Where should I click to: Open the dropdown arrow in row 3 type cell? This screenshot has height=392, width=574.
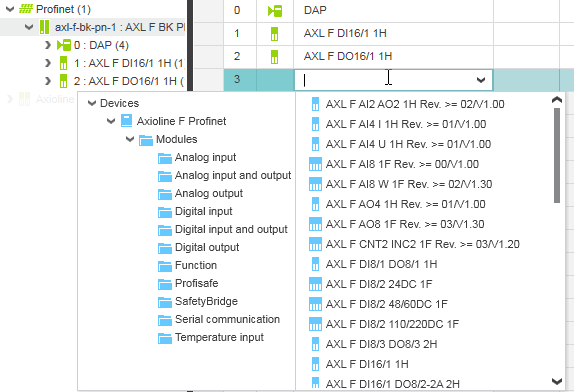[x=481, y=80]
